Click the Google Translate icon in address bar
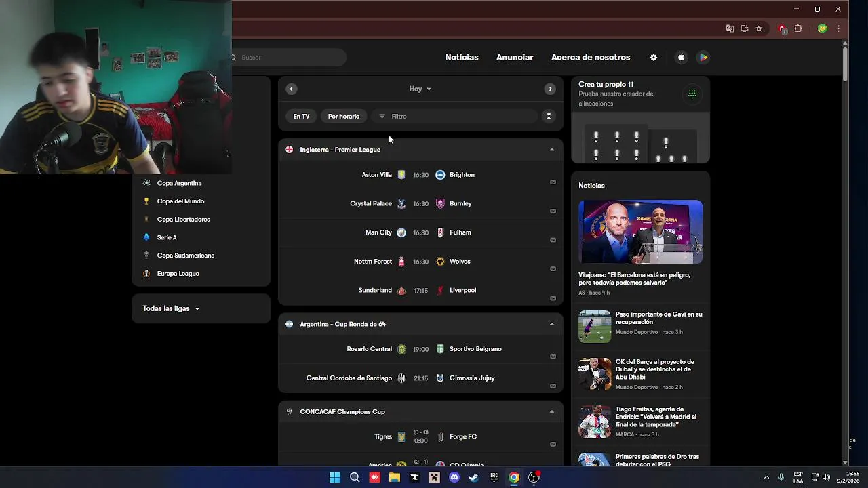 (730, 28)
